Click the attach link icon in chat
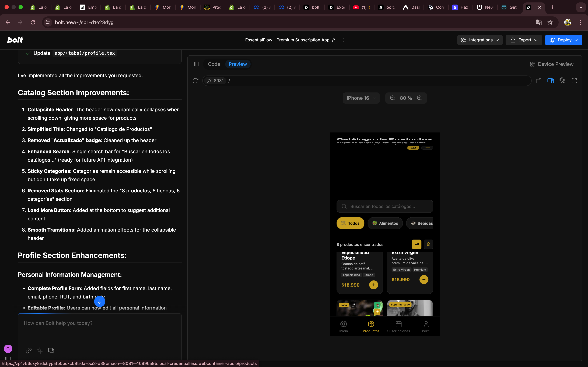The height and width of the screenshot is (367, 588). pyautogui.click(x=29, y=351)
